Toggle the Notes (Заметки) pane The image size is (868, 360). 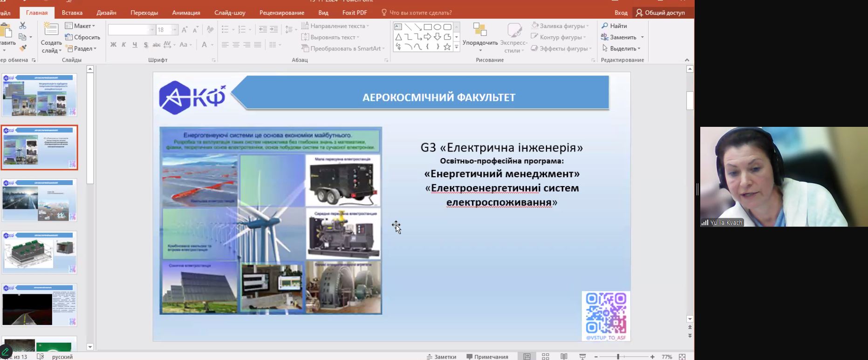(441, 357)
